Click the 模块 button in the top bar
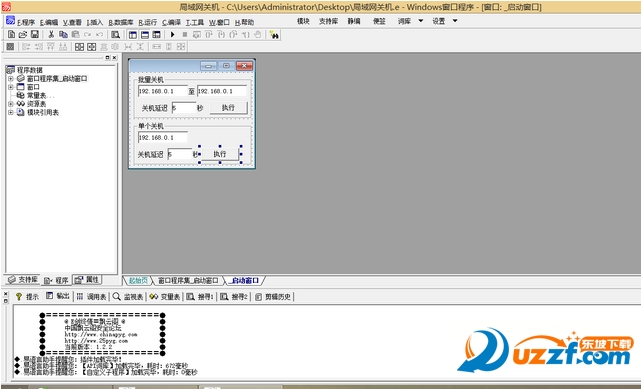The width and height of the screenshot is (641, 389). pyautogui.click(x=303, y=21)
